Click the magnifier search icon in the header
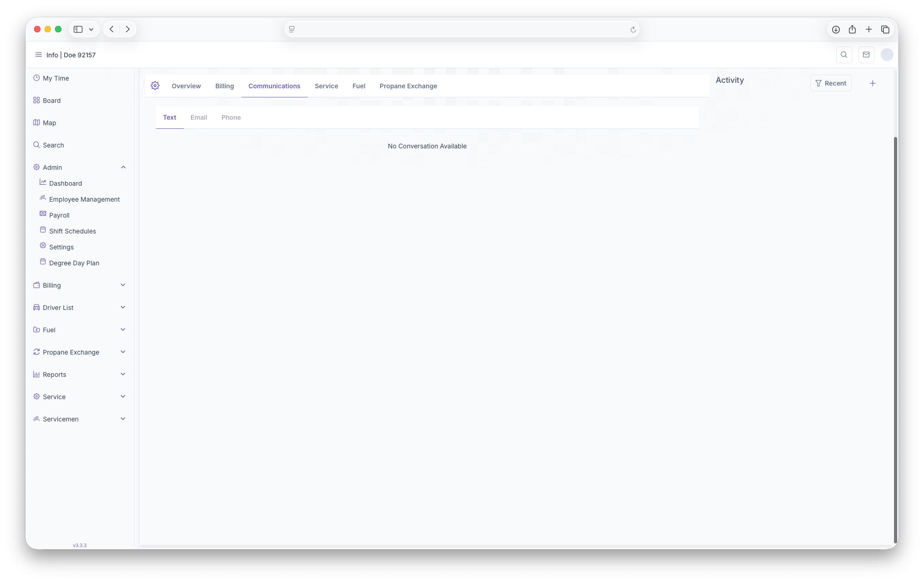The image size is (924, 583). 844,55
